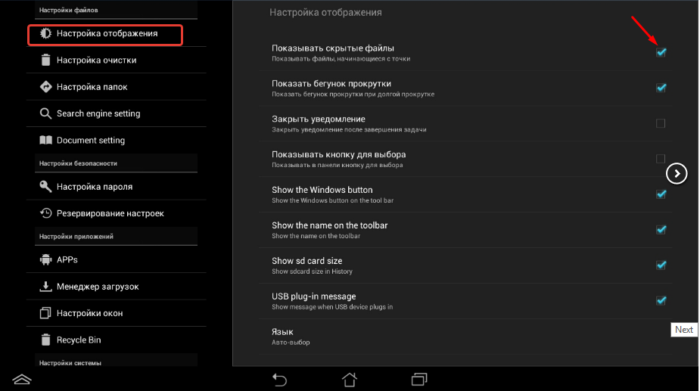Click the Recycle Bin trash icon

coord(46,340)
